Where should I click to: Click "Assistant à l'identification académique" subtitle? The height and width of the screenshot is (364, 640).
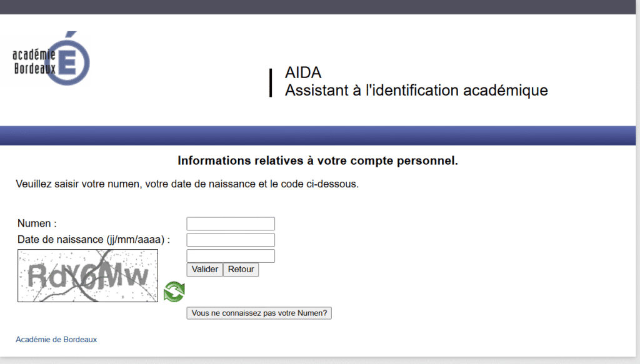tap(416, 91)
